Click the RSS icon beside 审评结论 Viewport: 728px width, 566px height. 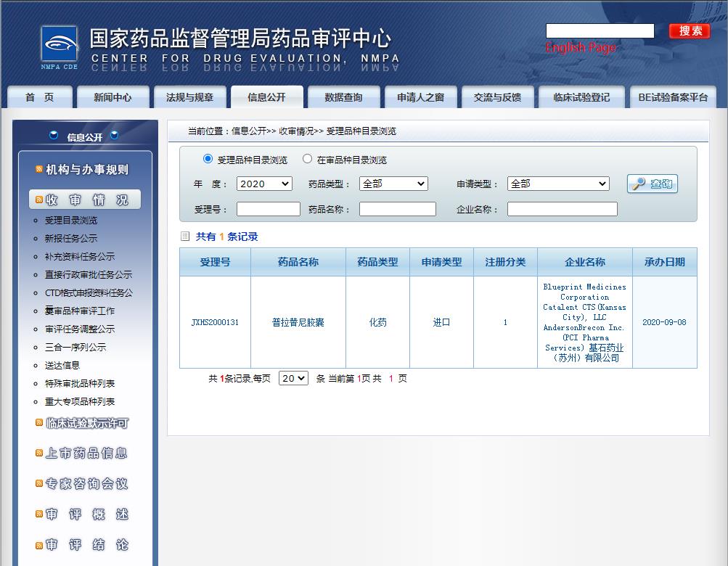click(39, 545)
